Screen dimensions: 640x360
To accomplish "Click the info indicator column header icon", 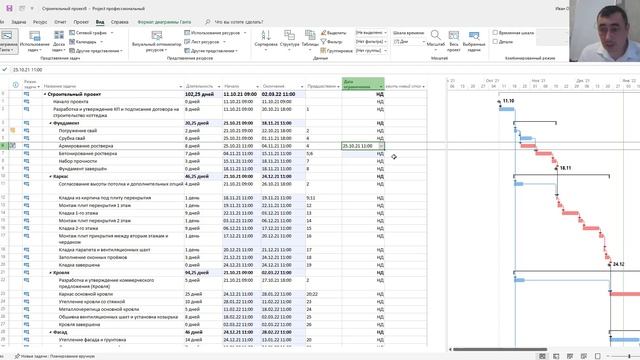I will pyautogui.click(x=16, y=85).
